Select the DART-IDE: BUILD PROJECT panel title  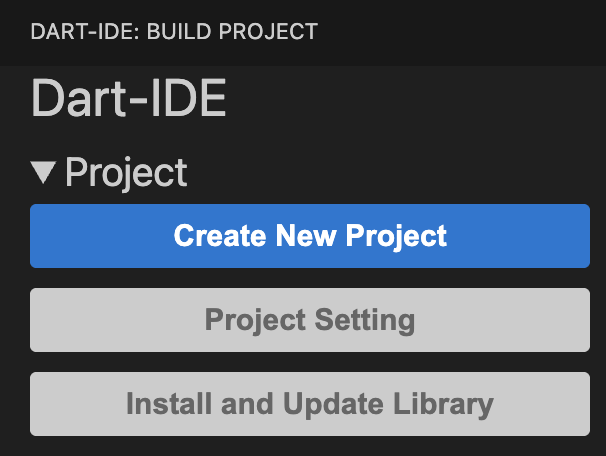click(174, 32)
